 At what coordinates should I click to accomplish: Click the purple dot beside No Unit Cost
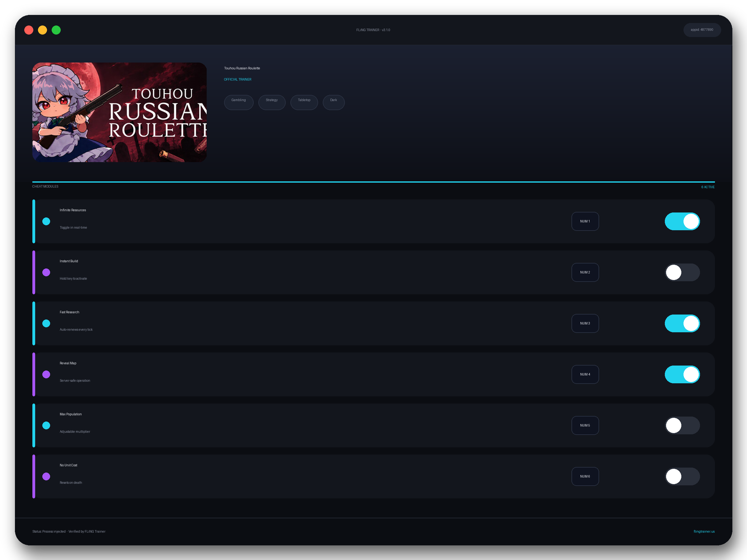pyautogui.click(x=46, y=476)
